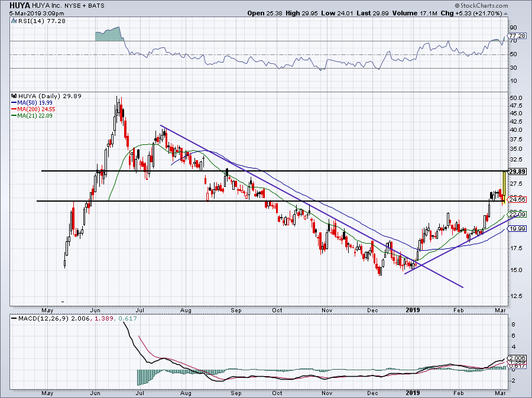
Task: Click the 'HUYA Inc. NYSE + BATS' company name
Action: (68, 6)
